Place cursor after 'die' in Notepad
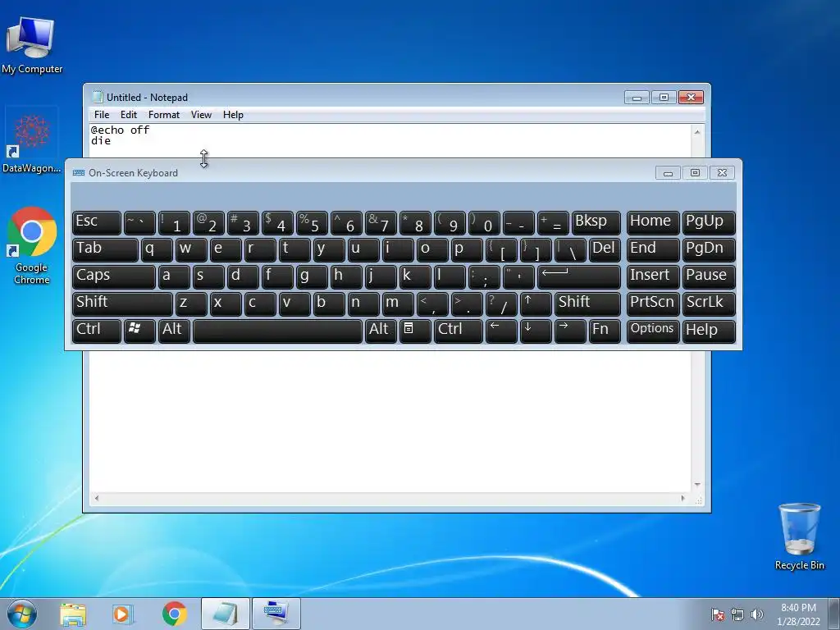 coord(112,141)
